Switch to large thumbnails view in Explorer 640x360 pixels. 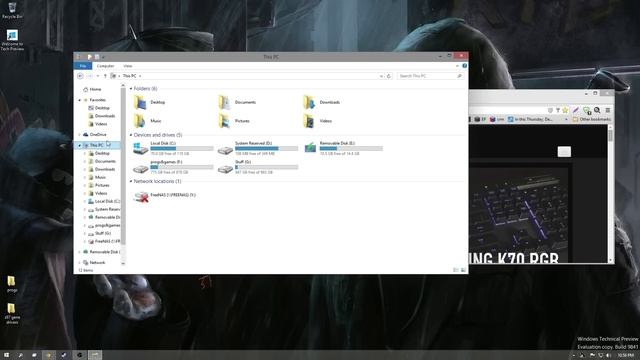pyautogui.click(x=463, y=270)
